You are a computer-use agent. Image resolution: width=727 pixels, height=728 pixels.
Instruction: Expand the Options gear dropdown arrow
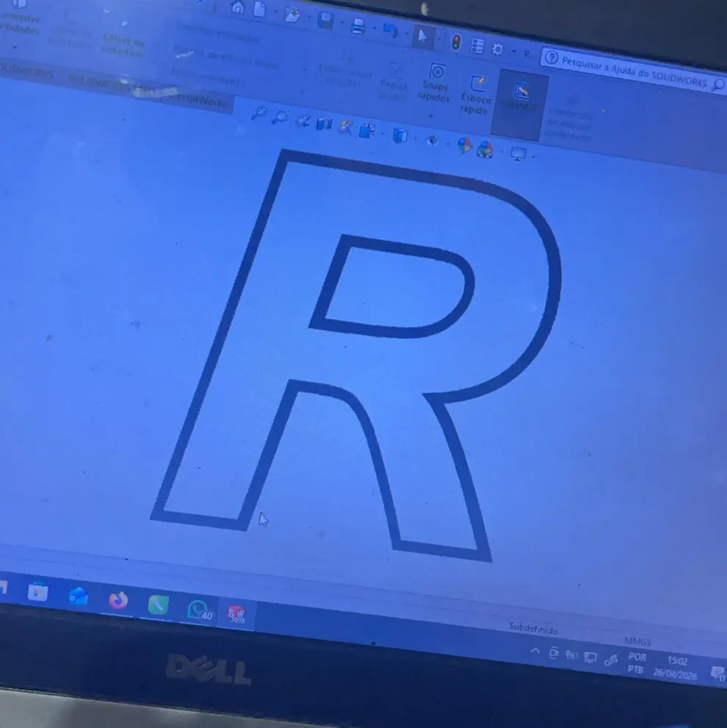click(x=514, y=51)
